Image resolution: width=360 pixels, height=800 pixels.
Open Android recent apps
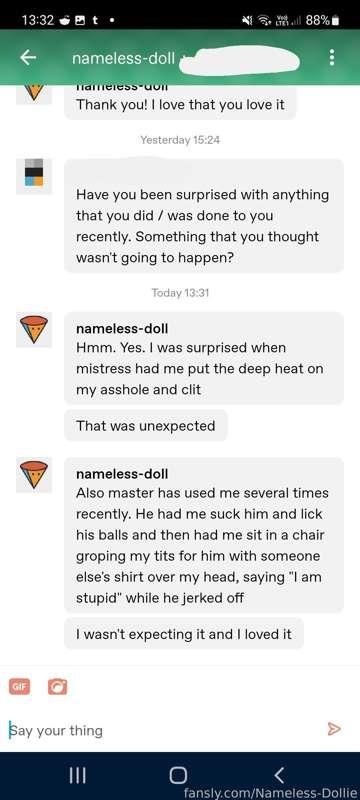pos(77,776)
